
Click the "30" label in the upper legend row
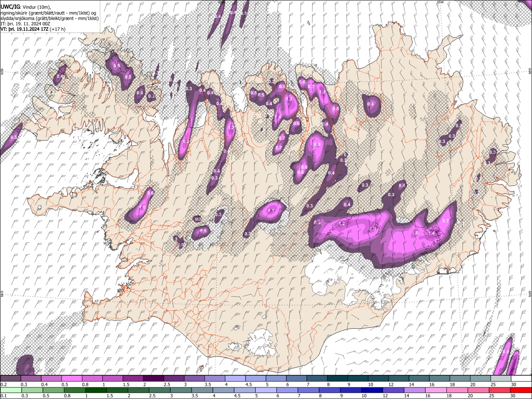513,384
